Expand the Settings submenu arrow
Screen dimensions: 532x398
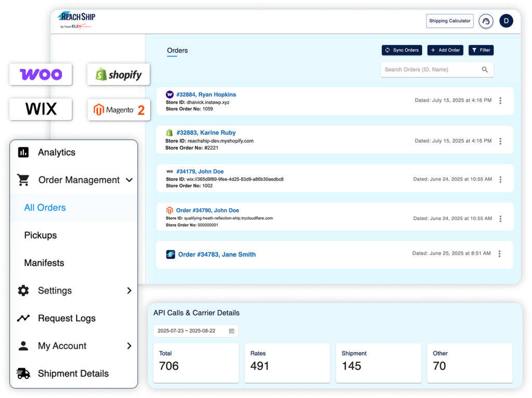129,290
